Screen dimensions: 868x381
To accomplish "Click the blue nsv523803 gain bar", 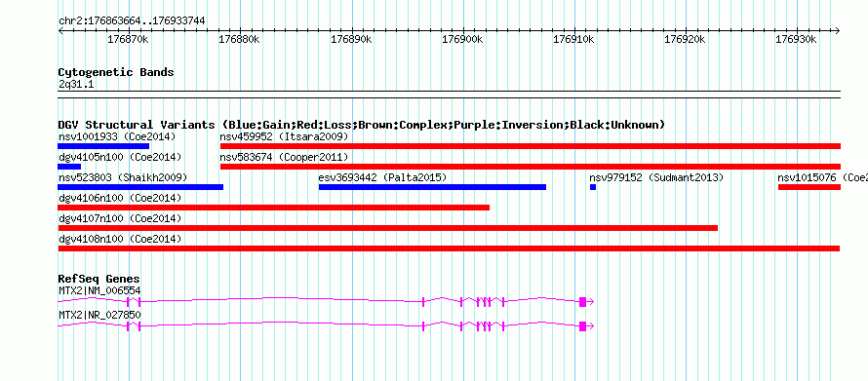I will (140, 187).
